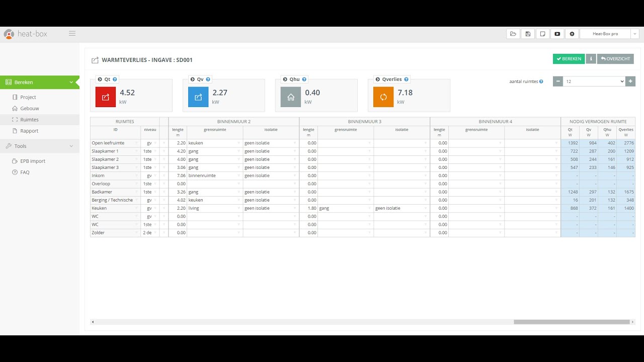Screen dimensions: 644x362
Task: Open Gebouw in sidebar
Action: tap(30, 109)
